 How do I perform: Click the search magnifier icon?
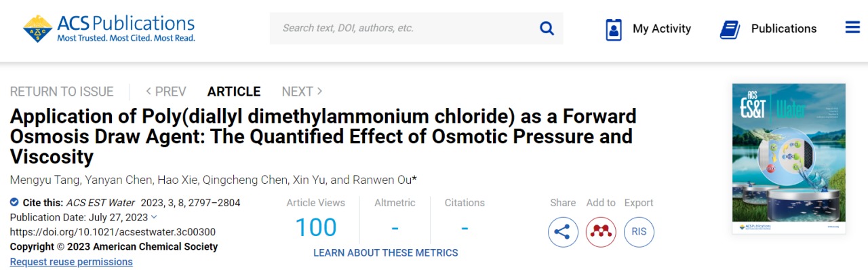(x=547, y=28)
